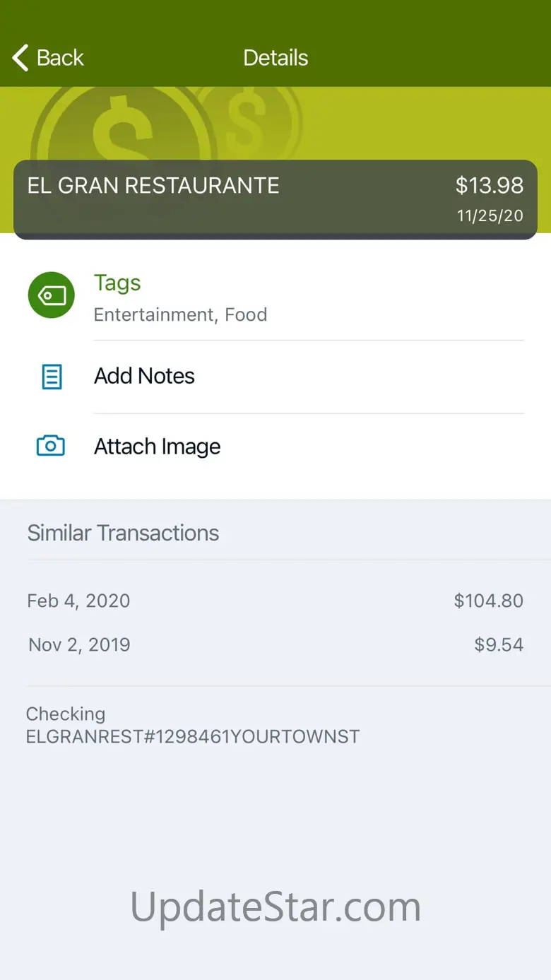Screen dimensions: 551x980
Task: Open the Nov 2, 2019 transaction
Action: coord(275,644)
